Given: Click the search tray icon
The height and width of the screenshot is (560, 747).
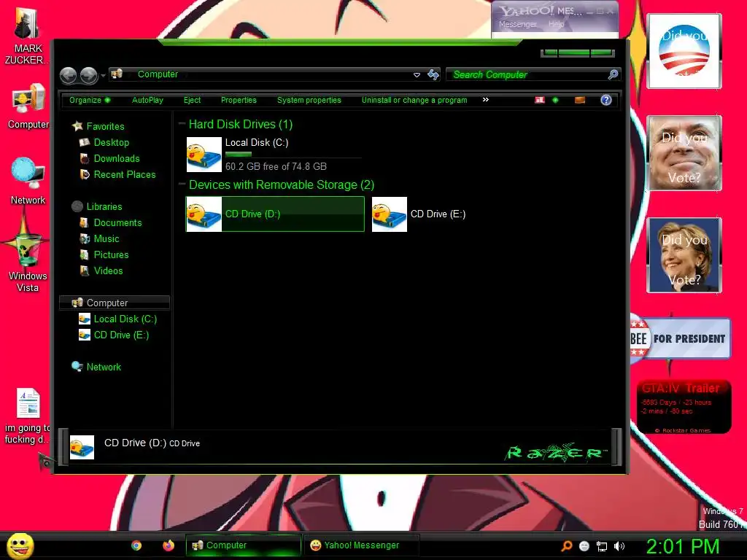Looking at the screenshot, I should (x=567, y=546).
